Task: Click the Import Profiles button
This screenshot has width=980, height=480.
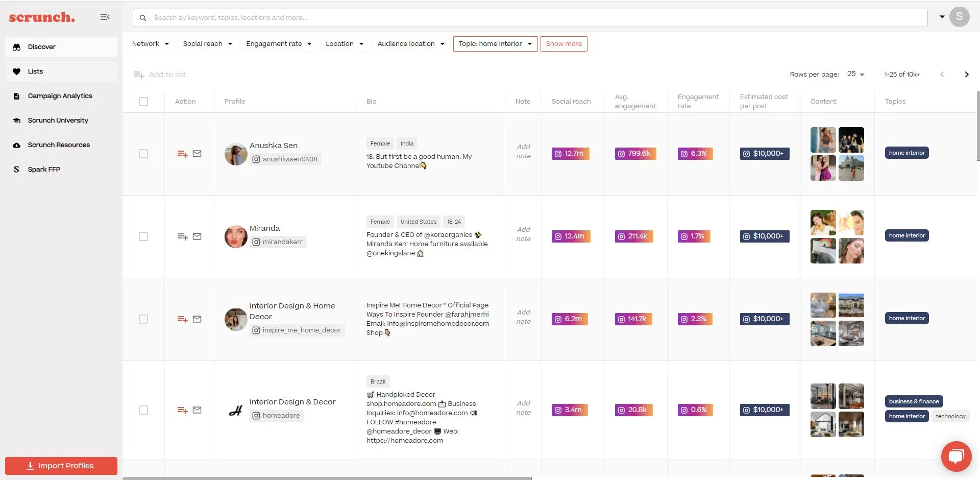Action: (x=61, y=466)
